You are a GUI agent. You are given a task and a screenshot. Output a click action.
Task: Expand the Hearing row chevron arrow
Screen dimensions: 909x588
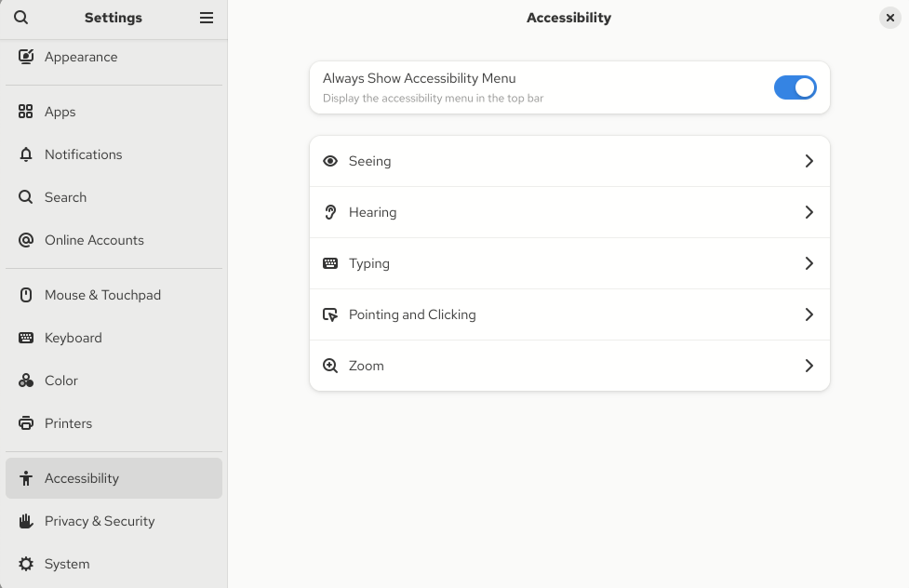click(x=809, y=212)
